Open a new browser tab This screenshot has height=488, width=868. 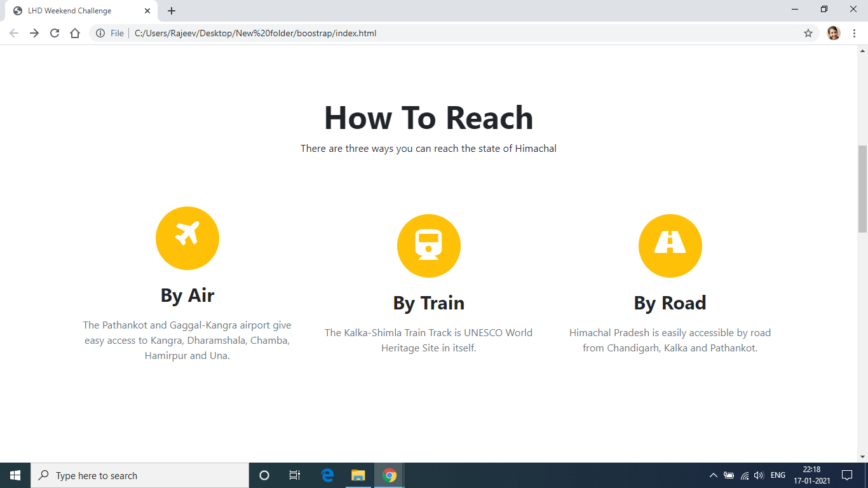[x=171, y=10]
